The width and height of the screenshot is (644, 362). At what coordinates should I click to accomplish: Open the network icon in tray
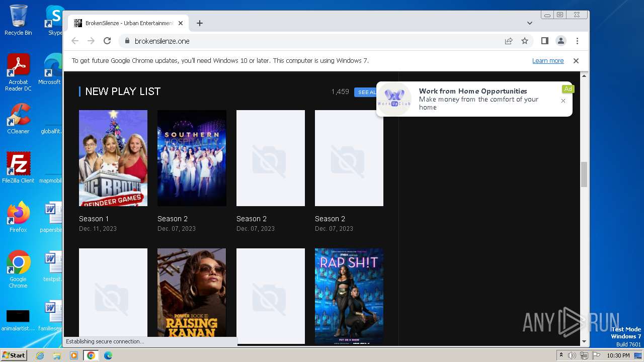pyautogui.click(x=584, y=355)
